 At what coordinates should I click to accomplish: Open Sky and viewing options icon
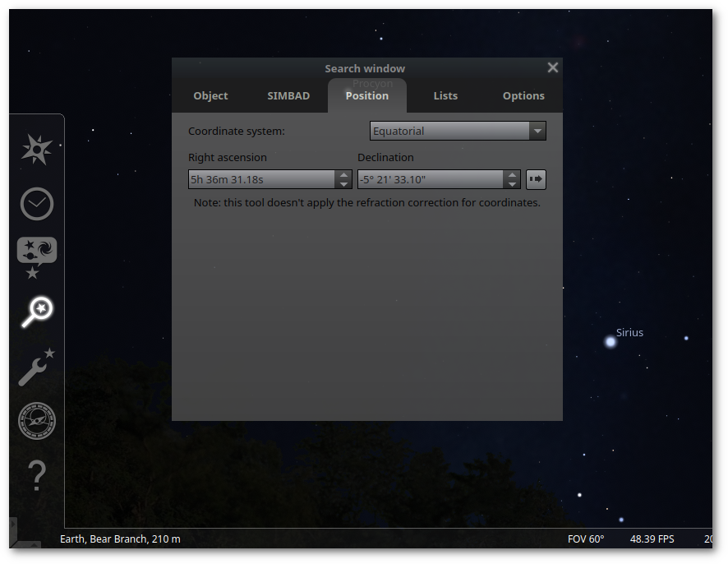[37, 258]
